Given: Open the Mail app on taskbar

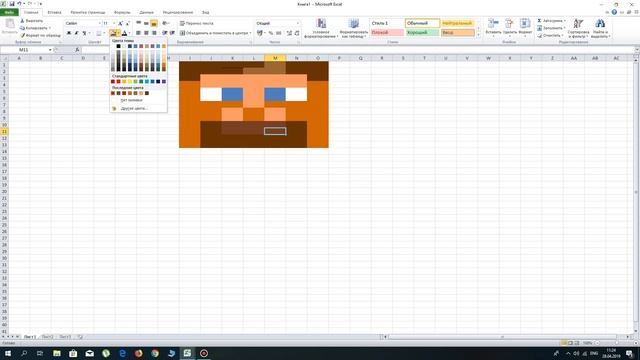Looking at the screenshot, I should click(89, 353).
